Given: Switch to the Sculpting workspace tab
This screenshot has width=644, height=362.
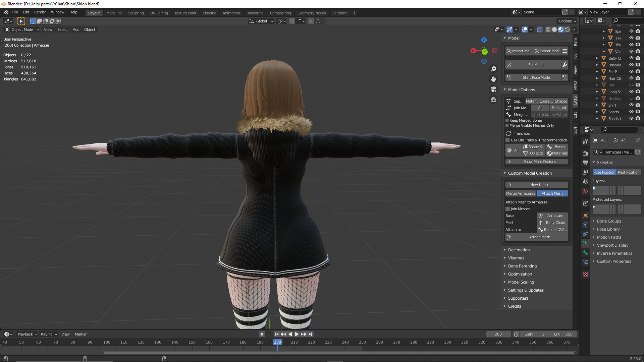Looking at the screenshot, I should pyautogui.click(x=136, y=13).
